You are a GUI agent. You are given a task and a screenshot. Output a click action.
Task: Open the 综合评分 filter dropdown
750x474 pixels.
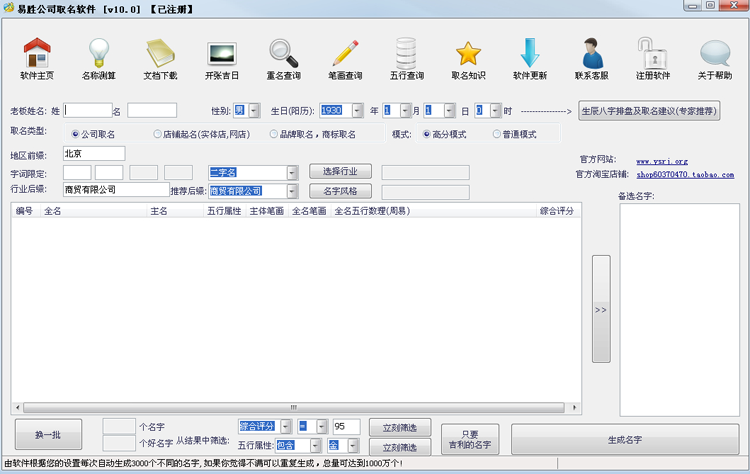coord(286,426)
